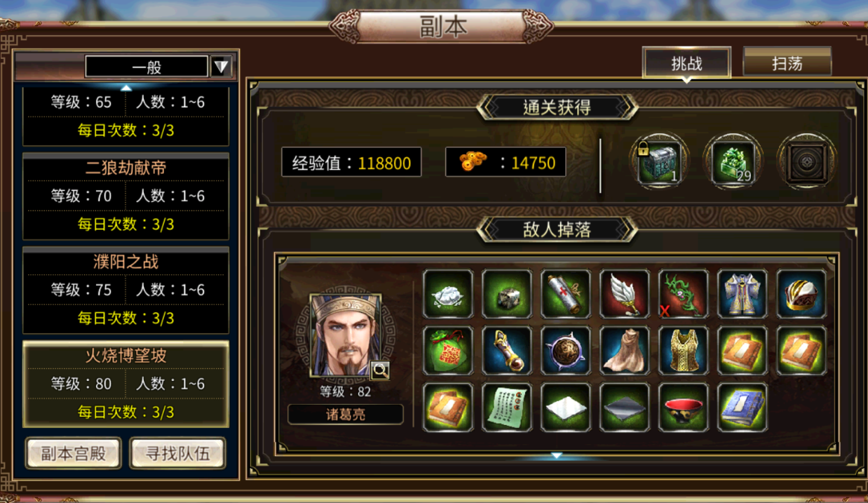This screenshot has width=868, height=503.
Task: Click the red bowl drop item
Action: click(684, 406)
